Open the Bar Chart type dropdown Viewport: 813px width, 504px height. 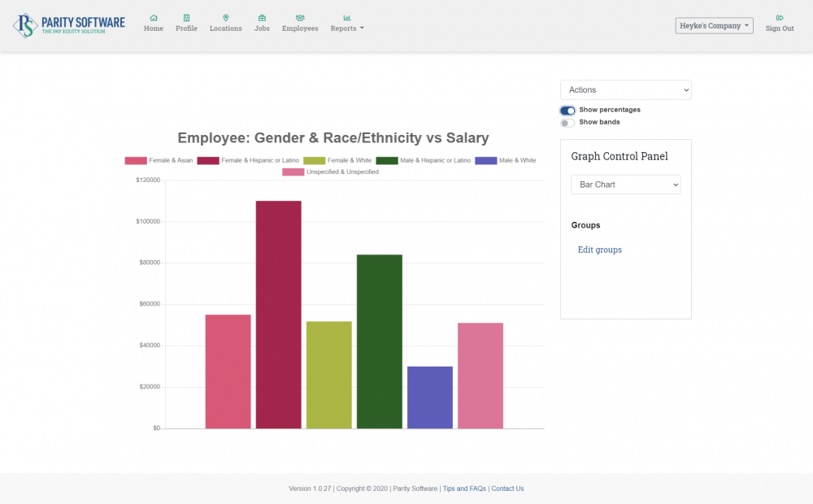tap(626, 185)
